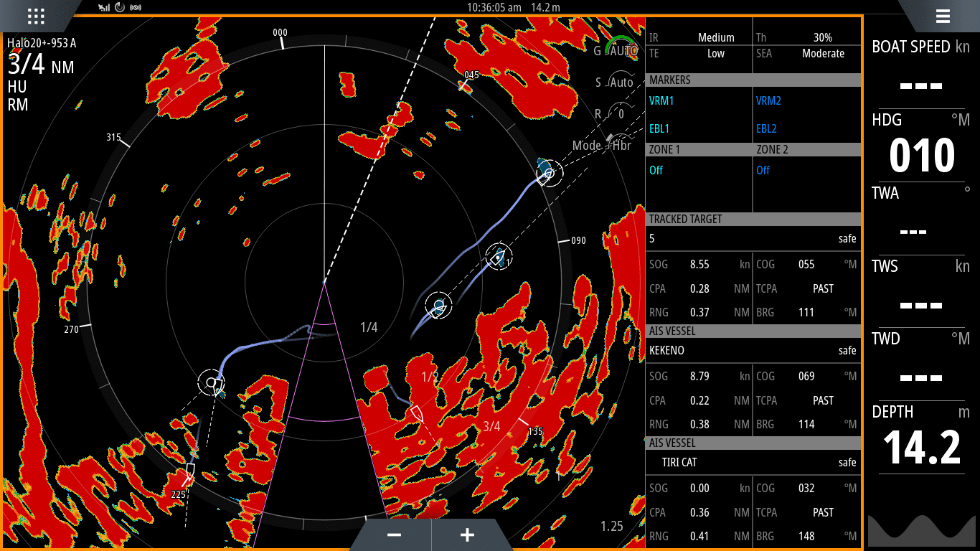Click the EBL1 bearing line label
Image resolution: width=980 pixels, height=551 pixels.
pos(659,129)
